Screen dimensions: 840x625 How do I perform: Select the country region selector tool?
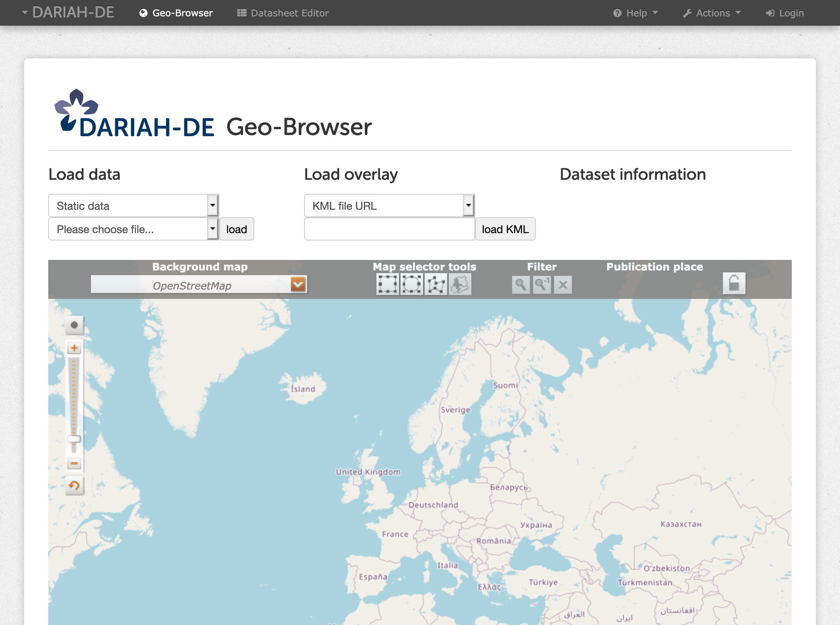[460, 284]
